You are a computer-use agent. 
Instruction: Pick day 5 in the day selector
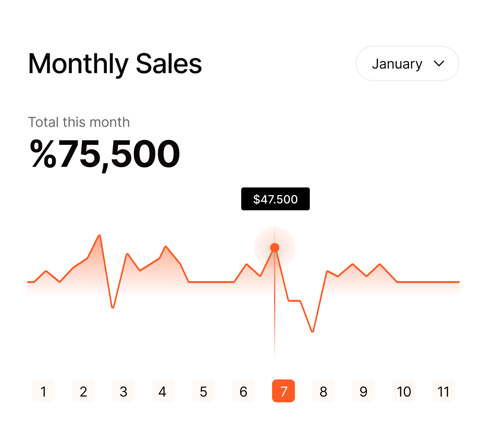203,391
